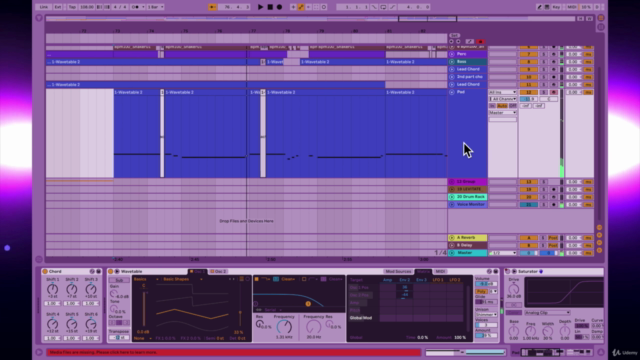Click the Chord Shift 1 knob
Image resolution: width=640 pixels, height=360 pixels.
(x=53, y=289)
